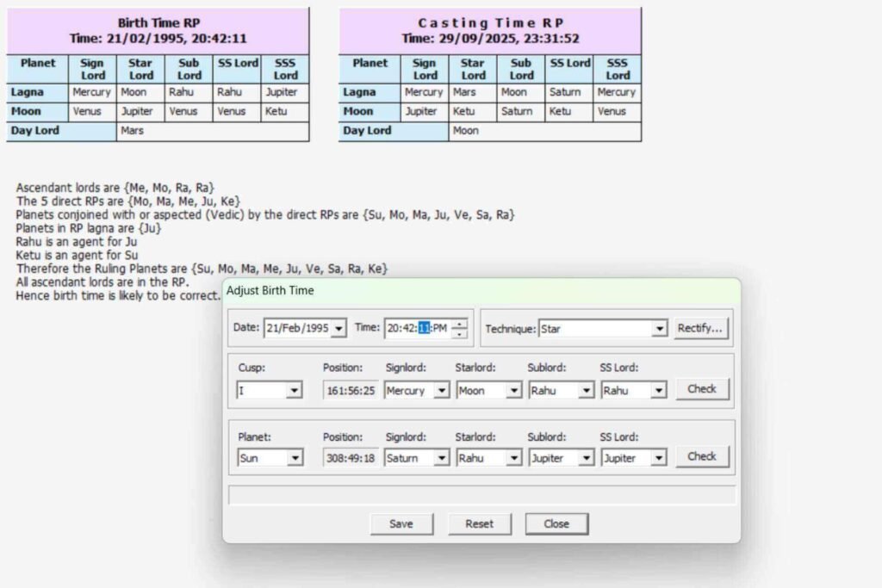
Task: Open the cusp Sublord dropdown showing Rahu
Action: 585,390
